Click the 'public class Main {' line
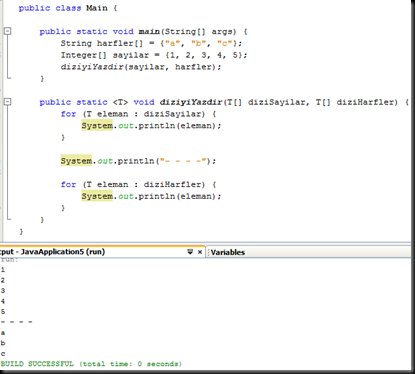 pyautogui.click(x=68, y=8)
